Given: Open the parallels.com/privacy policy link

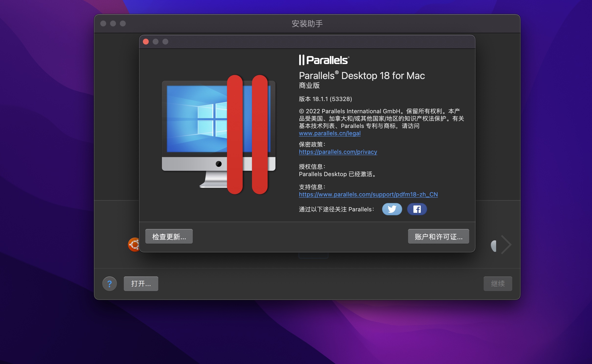Looking at the screenshot, I should [x=338, y=152].
